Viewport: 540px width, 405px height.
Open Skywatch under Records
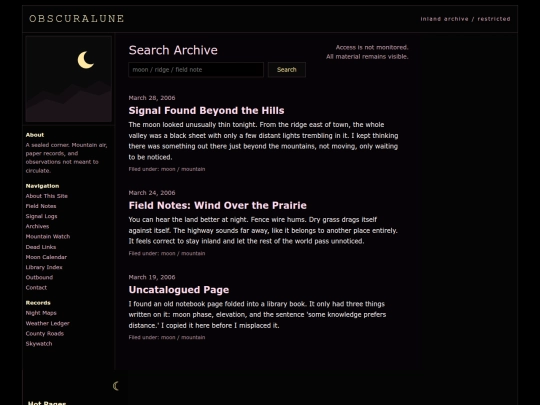[x=39, y=344]
